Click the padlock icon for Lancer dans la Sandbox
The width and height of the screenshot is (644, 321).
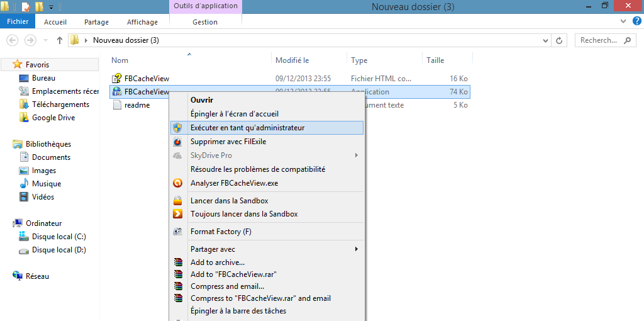177,201
